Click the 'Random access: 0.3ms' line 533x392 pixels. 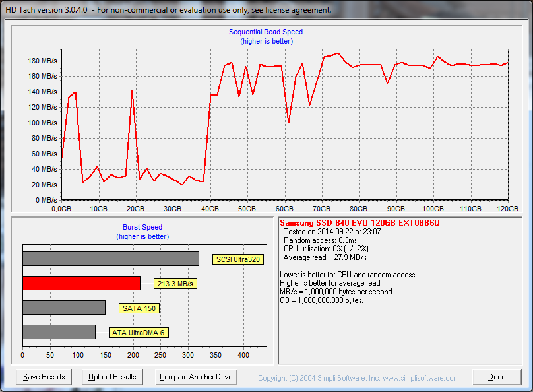pyautogui.click(x=320, y=240)
